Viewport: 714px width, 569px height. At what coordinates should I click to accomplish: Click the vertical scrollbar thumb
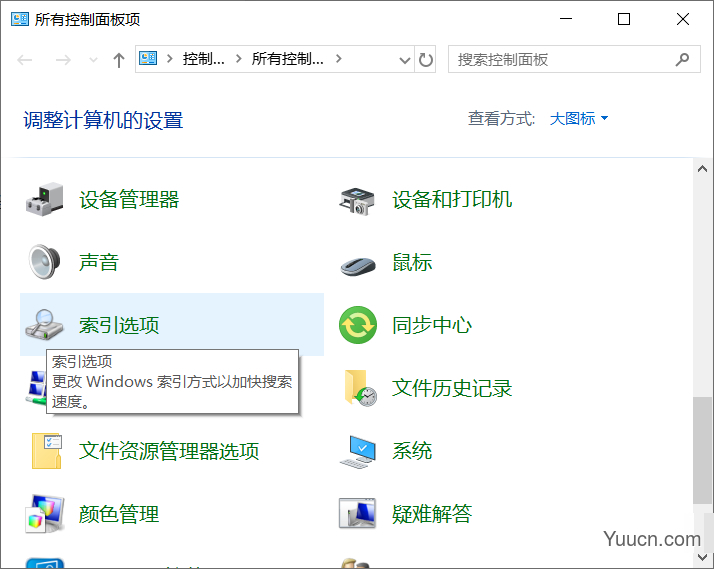coord(703,450)
